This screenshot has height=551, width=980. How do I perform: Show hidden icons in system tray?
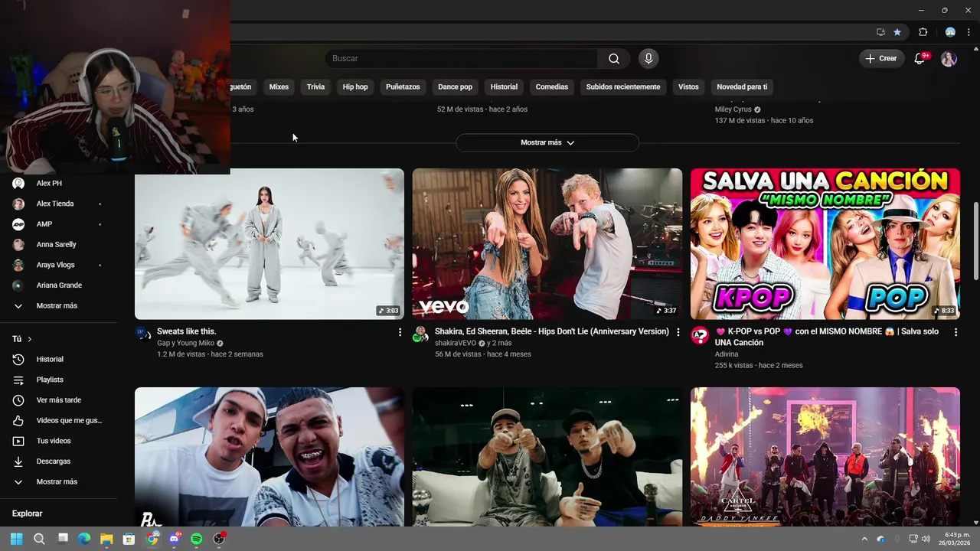pyautogui.click(x=864, y=539)
